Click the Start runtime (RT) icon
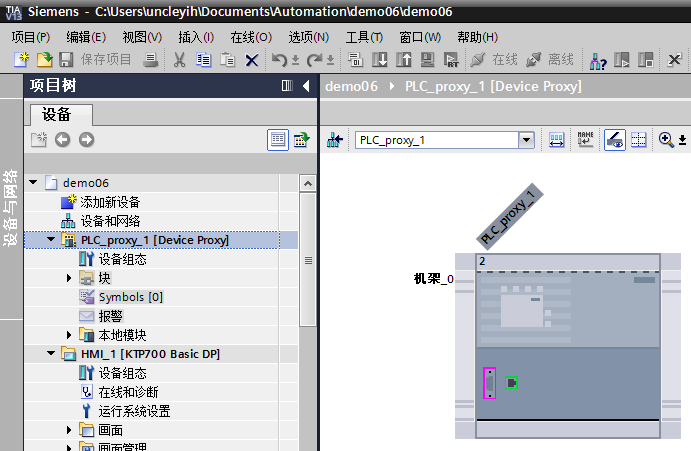Viewport: 691px width, 451px height. (x=451, y=59)
